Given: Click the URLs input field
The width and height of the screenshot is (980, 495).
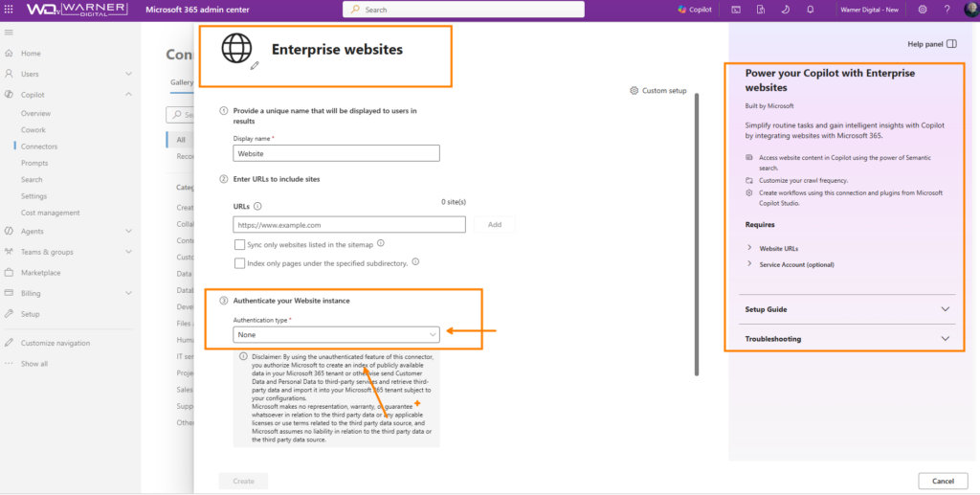Looking at the screenshot, I should coord(349,224).
